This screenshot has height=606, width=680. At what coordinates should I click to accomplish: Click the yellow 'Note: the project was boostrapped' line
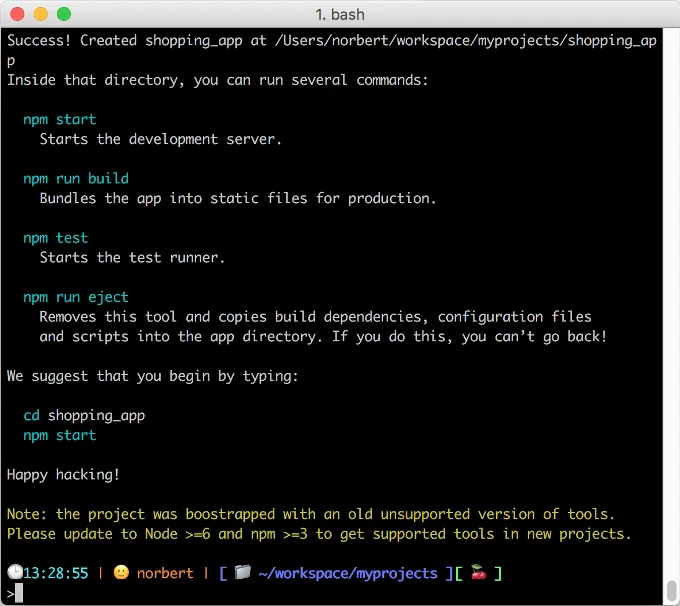311,514
